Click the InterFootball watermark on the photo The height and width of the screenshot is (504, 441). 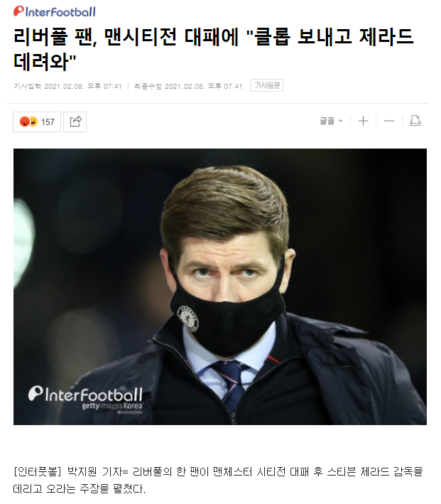tap(85, 394)
